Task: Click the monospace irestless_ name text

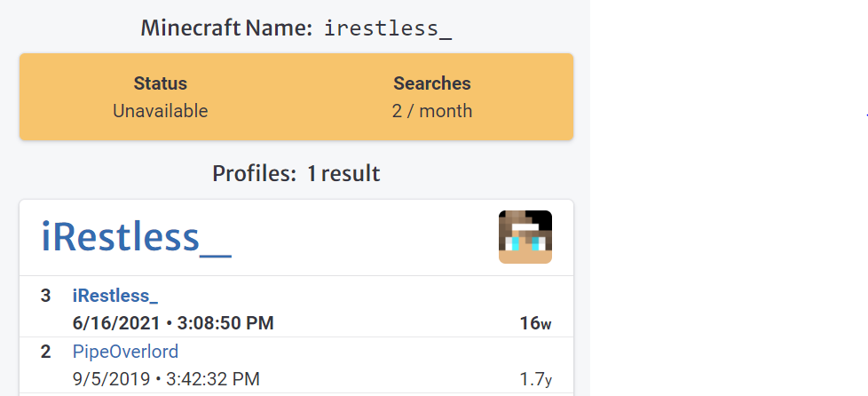Action: (388, 28)
